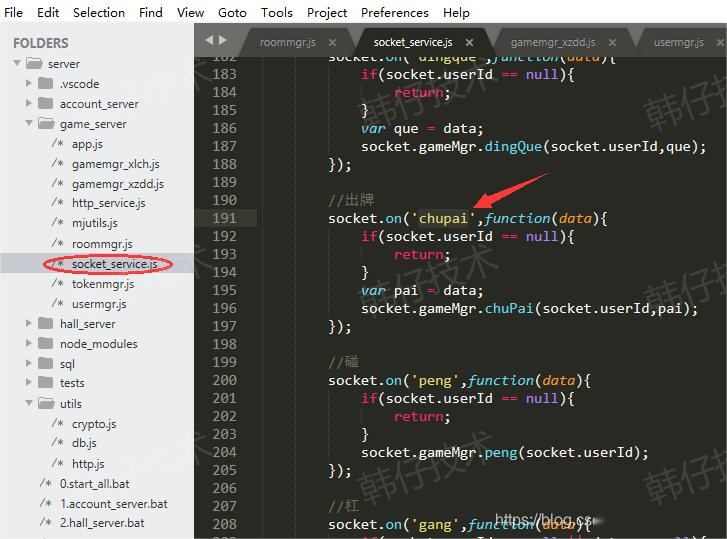
Task: Click the folder icon next to hall_server
Action: pyautogui.click(x=45, y=324)
